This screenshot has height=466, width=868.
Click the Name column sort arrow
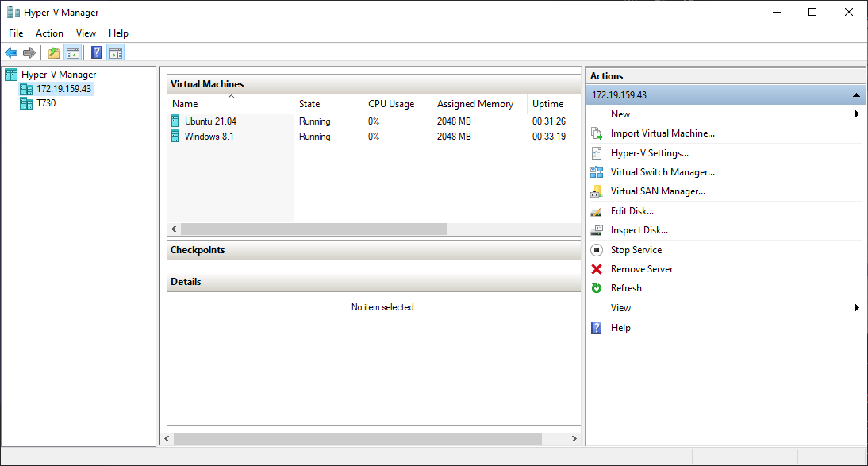232,96
